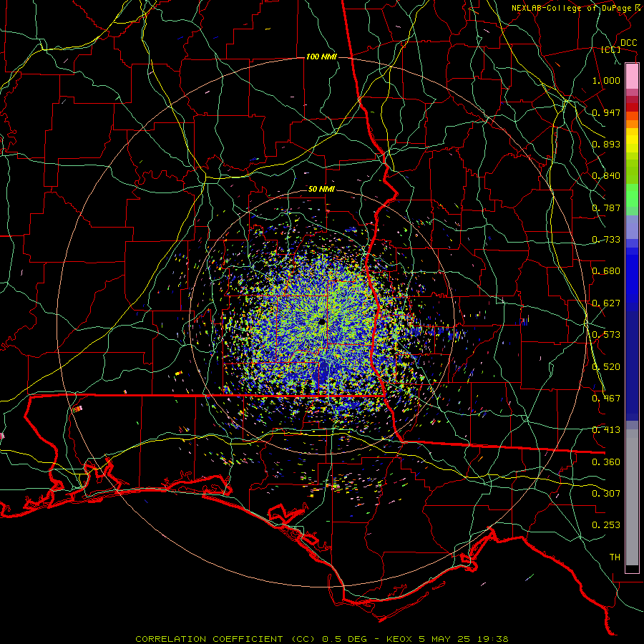Pick the pink segment of color bar

point(632,77)
